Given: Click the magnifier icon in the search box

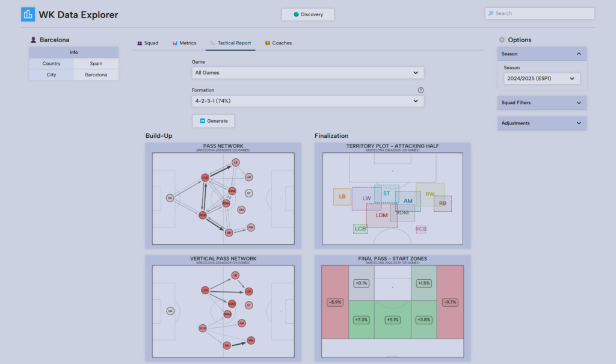Looking at the screenshot, I should [x=491, y=13].
